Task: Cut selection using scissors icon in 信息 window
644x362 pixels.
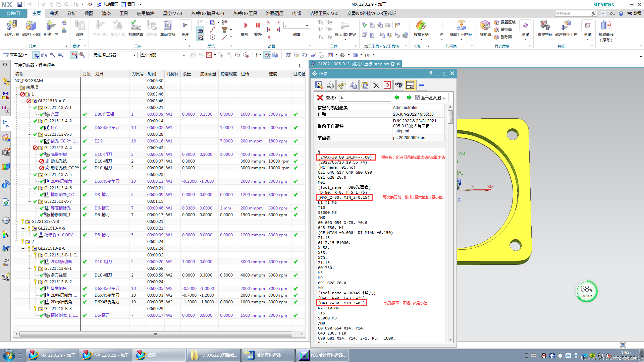Action: click(x=341, y=85)
